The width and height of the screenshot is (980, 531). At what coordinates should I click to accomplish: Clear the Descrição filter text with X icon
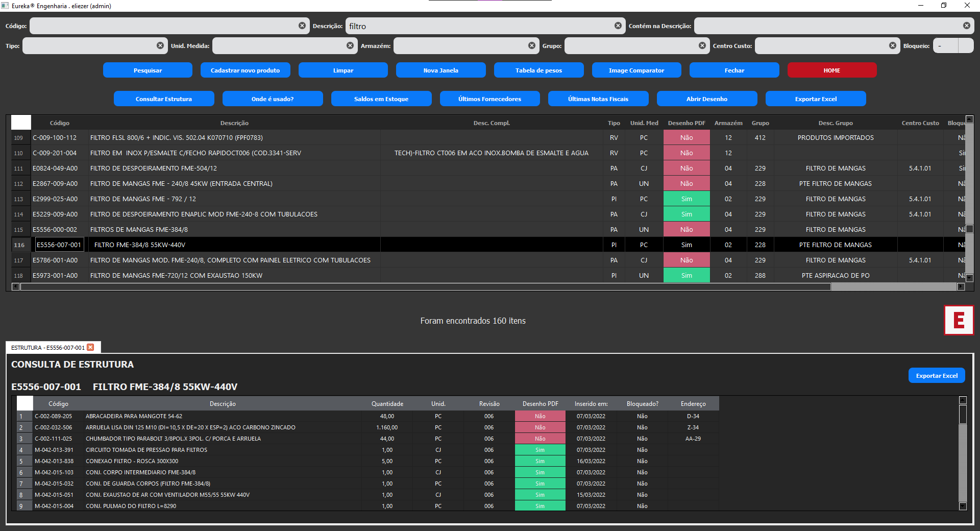[x=618, y=26]
